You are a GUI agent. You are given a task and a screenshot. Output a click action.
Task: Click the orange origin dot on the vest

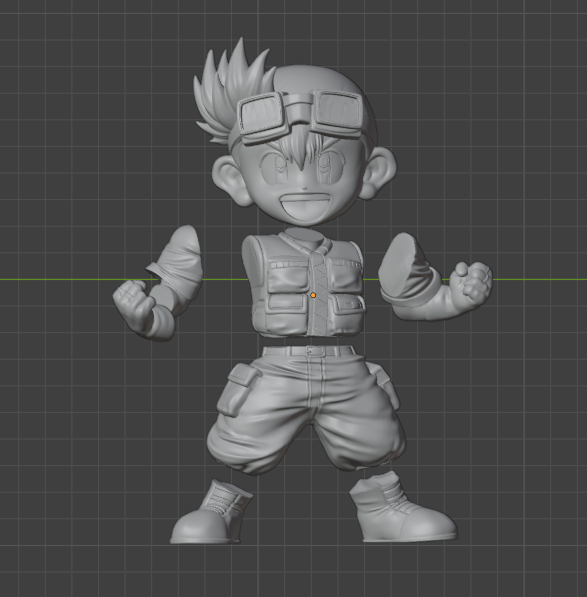(313, 295)
